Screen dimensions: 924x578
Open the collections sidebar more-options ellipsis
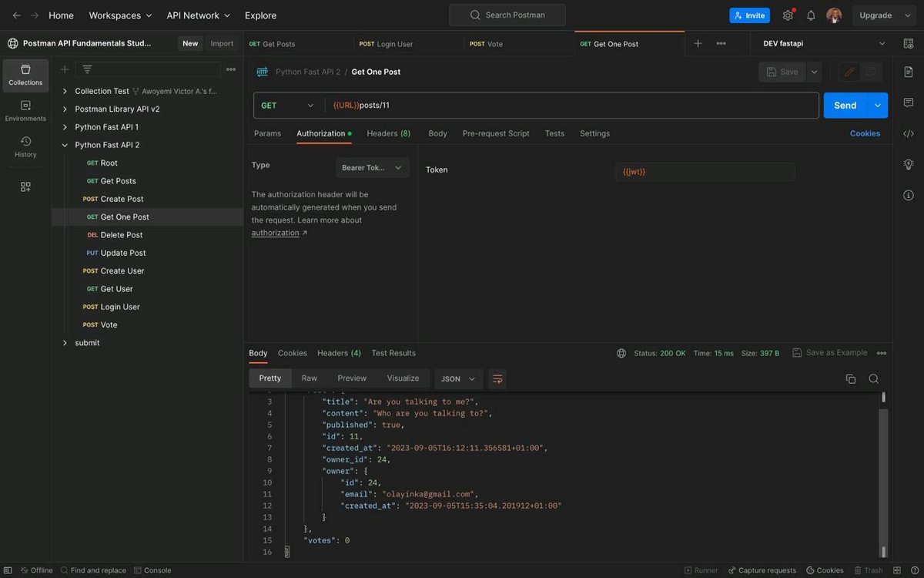click(231, 69)
